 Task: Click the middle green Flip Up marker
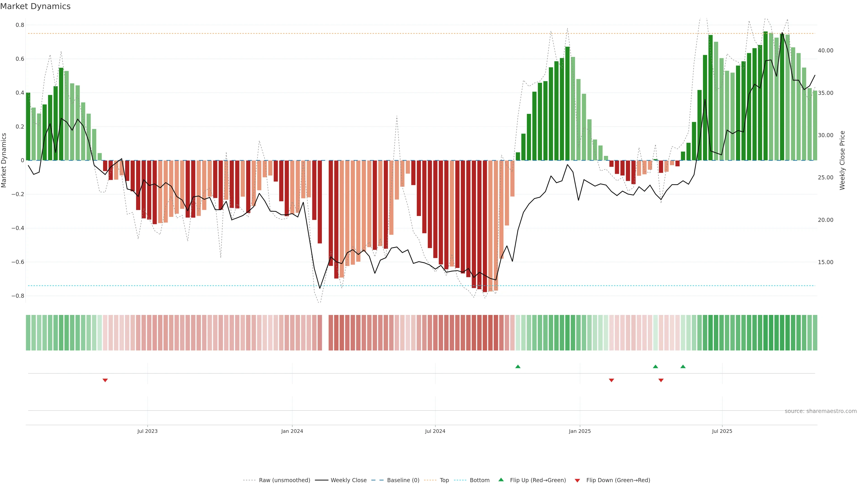pos(655,366)
